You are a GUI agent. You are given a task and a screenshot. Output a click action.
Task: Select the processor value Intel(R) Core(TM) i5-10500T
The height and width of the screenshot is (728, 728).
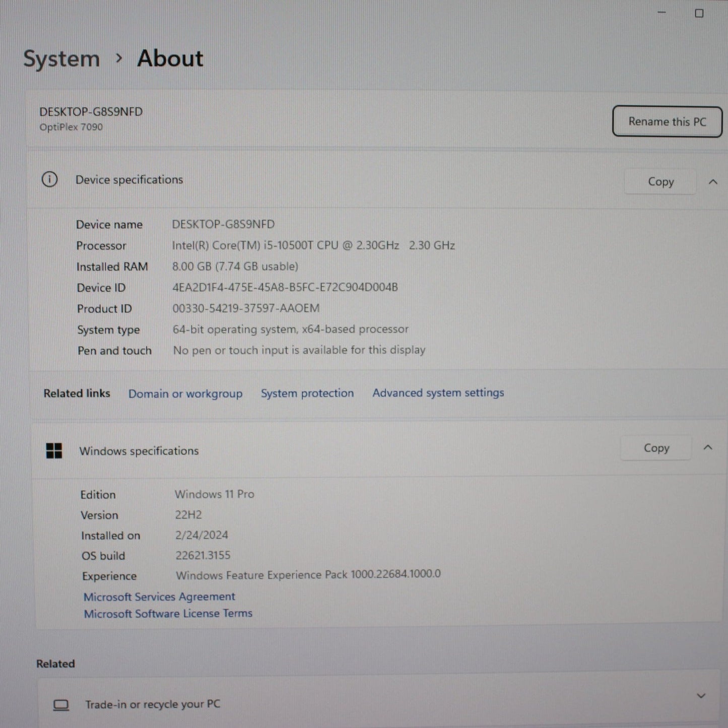tap(313, 245)
